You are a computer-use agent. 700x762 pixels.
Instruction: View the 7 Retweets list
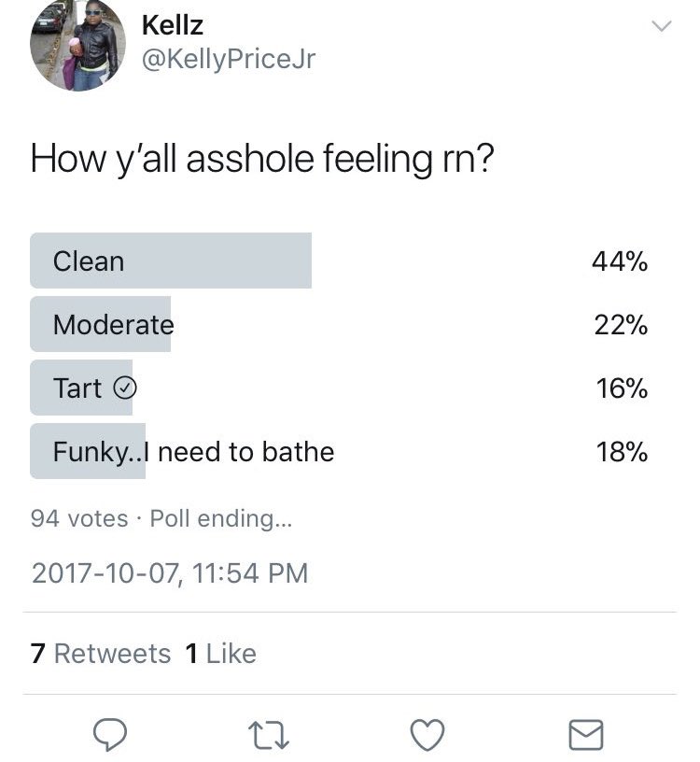point(101,654)
